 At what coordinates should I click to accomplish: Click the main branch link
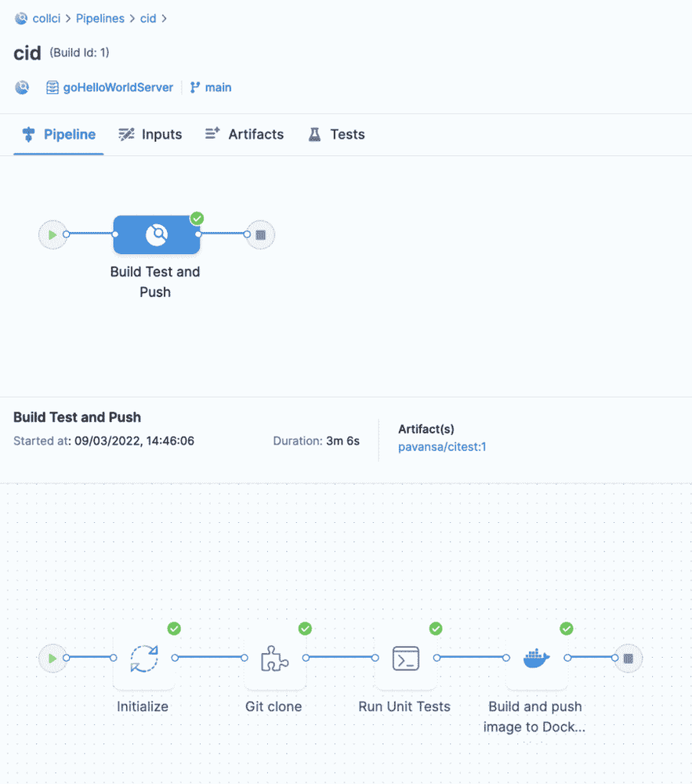pos(218,88)
